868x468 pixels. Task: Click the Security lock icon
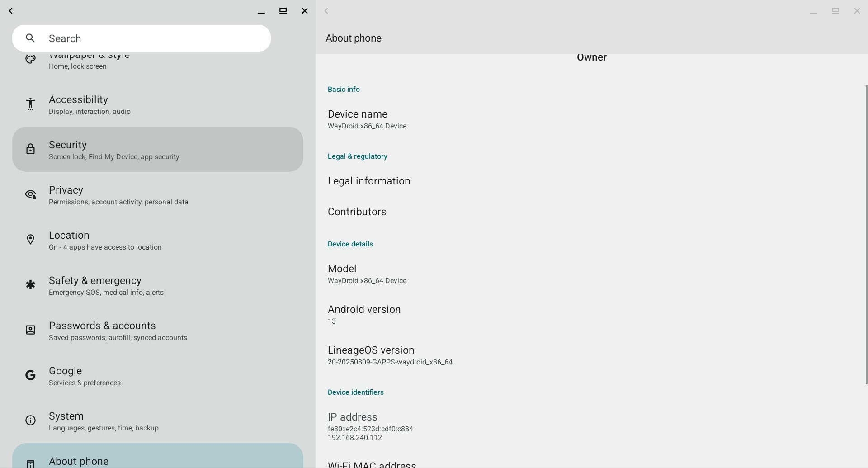click(x=30, y=149)
